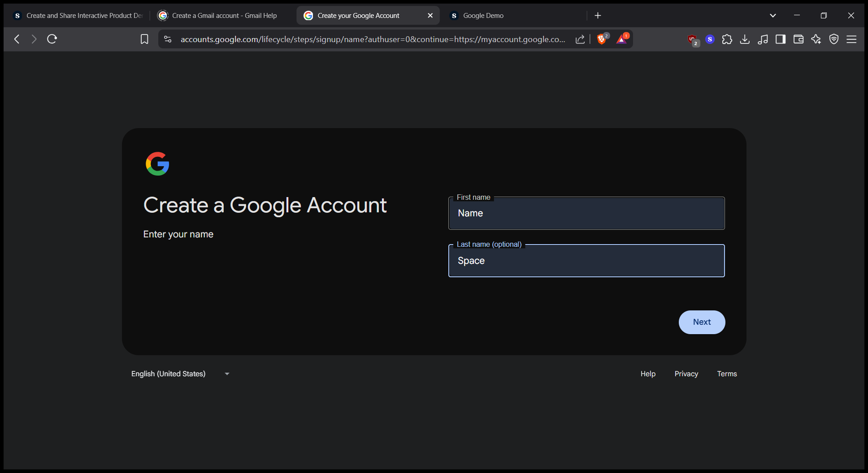The width and height of the screenshot is (868, 473).
Task: Click the Google G logo
Action: click(157, 164)
